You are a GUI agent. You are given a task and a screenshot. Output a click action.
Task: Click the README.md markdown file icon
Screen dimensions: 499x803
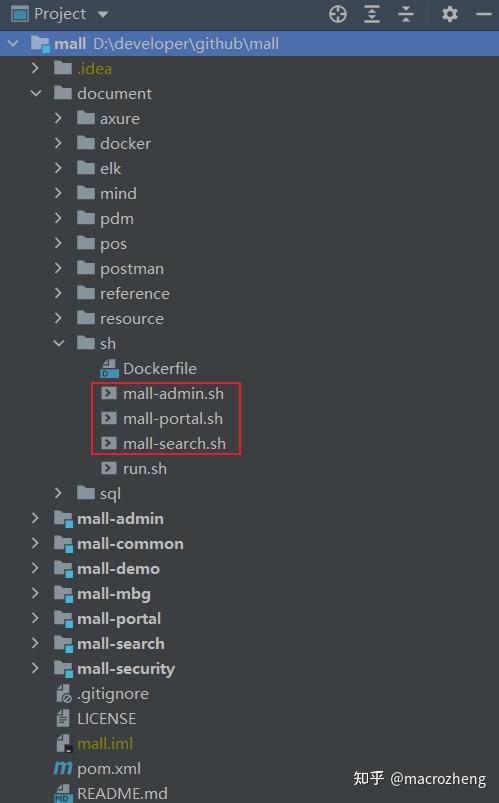(x=63, y=793)
